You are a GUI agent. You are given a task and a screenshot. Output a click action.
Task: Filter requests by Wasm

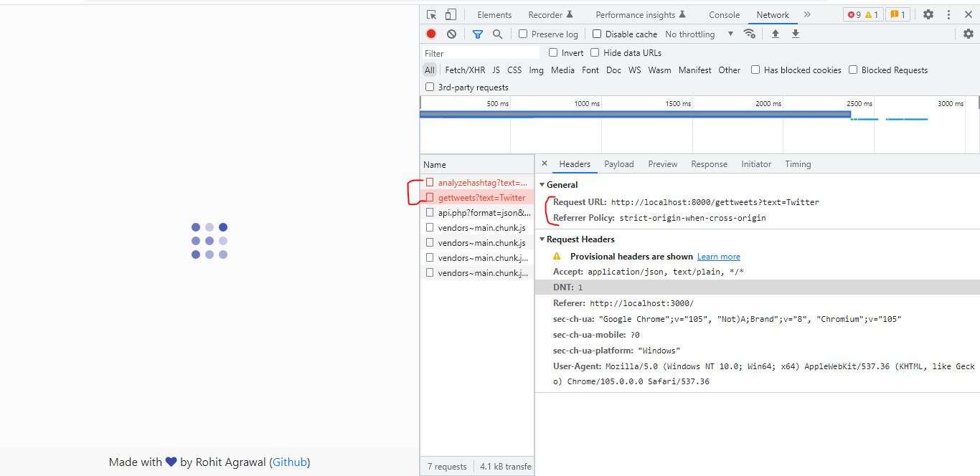point(659,70)
